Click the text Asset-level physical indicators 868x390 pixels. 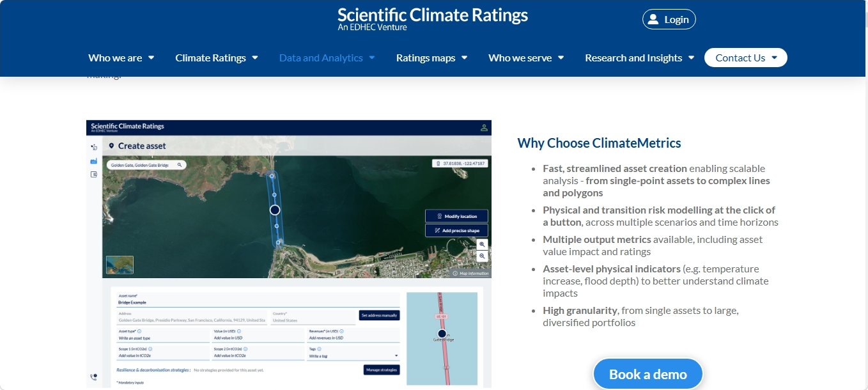(611, 269)
